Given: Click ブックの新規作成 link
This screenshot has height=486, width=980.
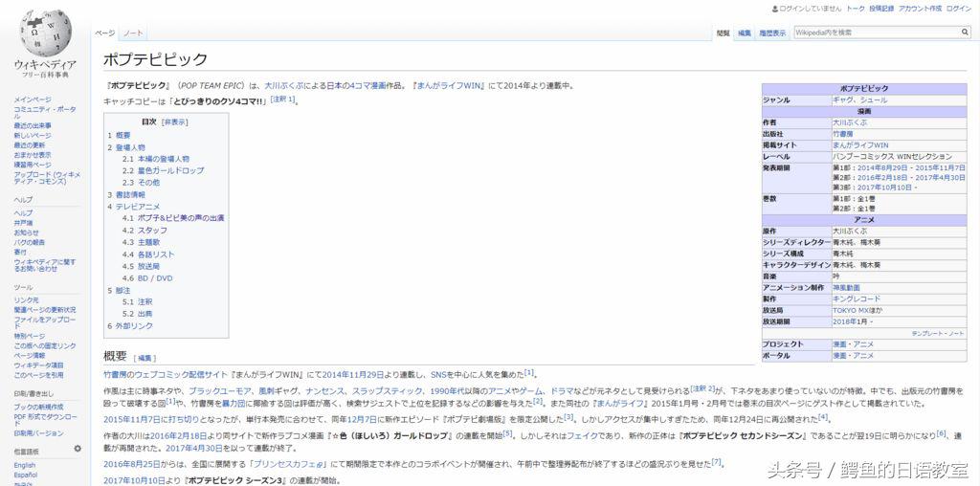Looking at the screenshot, I should click(x=38, y=408).
